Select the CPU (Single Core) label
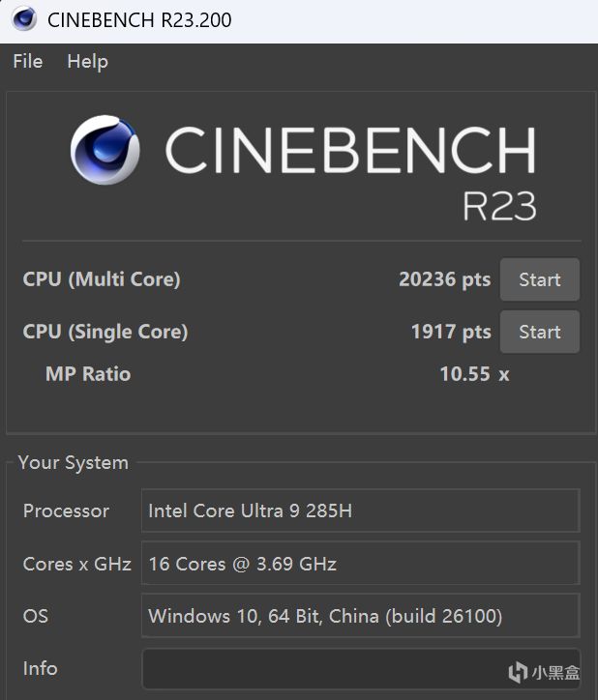Viewport: 598px width, 700px height. (105, 332)
